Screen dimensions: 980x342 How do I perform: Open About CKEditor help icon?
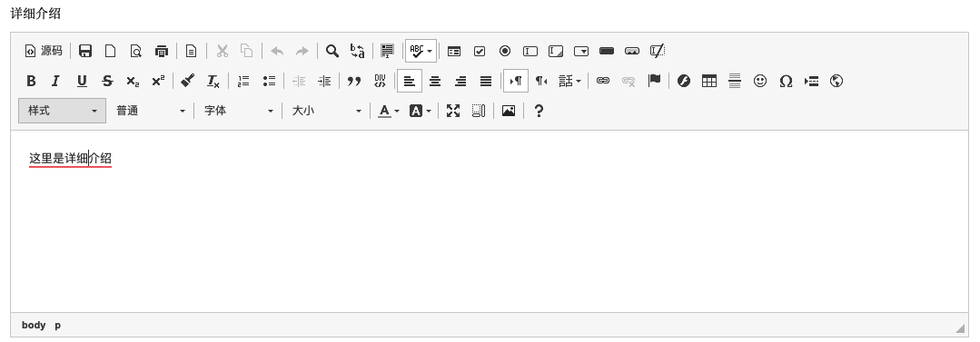[539, 111]
